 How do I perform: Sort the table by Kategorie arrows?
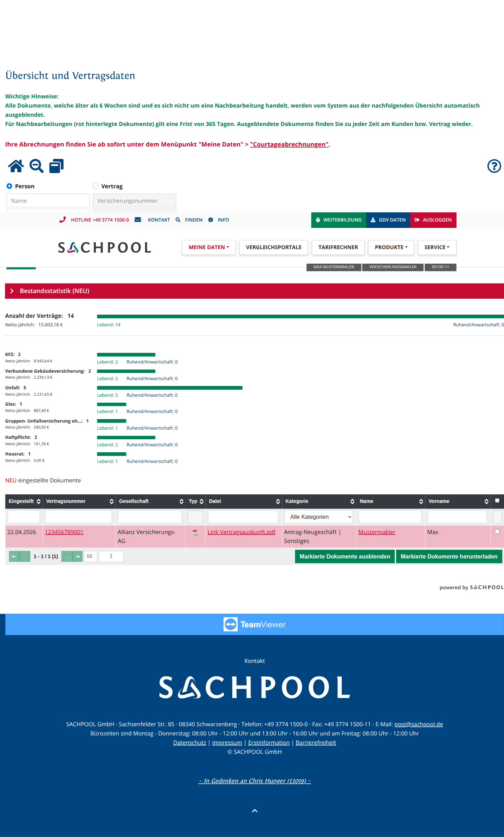352,501
